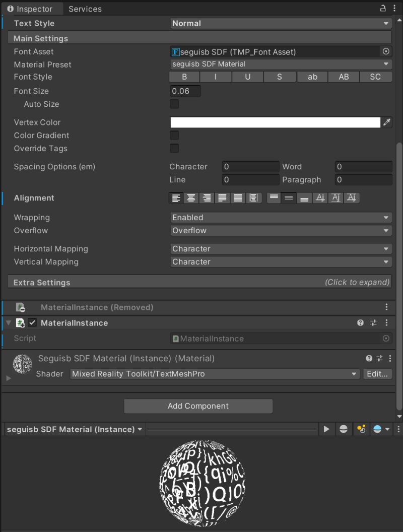Select the left text alignment icon
This screenshot has width=403, height=532.
point(176,197)
